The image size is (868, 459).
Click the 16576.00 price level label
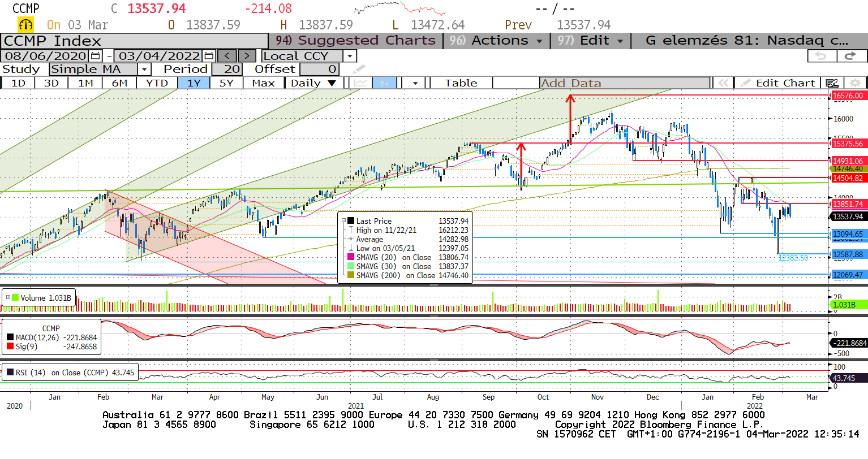[x=848, y=96]
